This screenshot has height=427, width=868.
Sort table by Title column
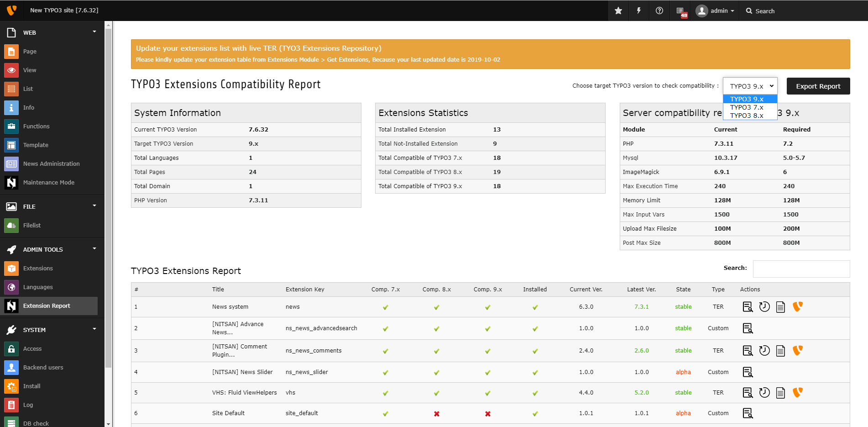coord(218,290)
